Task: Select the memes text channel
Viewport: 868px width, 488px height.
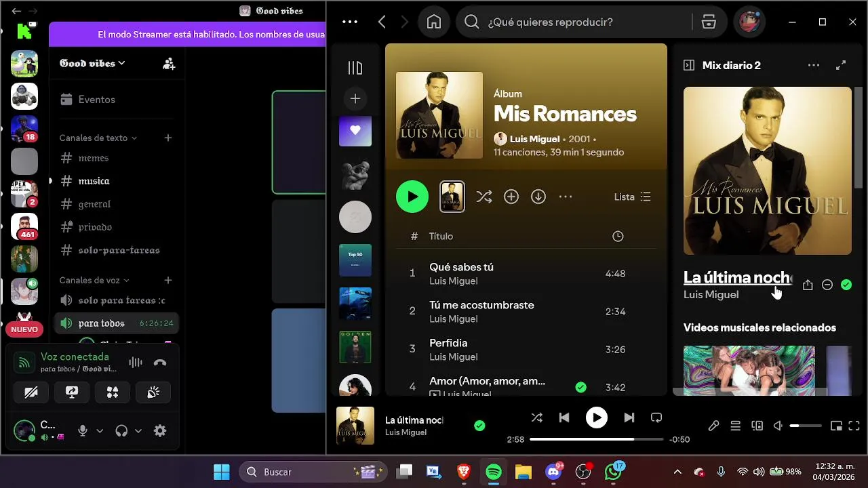Action: coord(117,158)
